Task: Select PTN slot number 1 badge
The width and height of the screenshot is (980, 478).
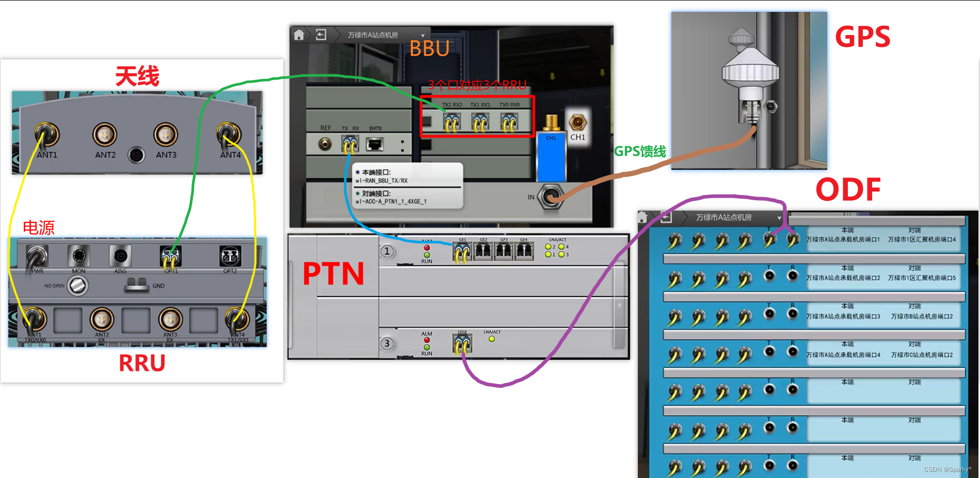Action: (387, 251)
